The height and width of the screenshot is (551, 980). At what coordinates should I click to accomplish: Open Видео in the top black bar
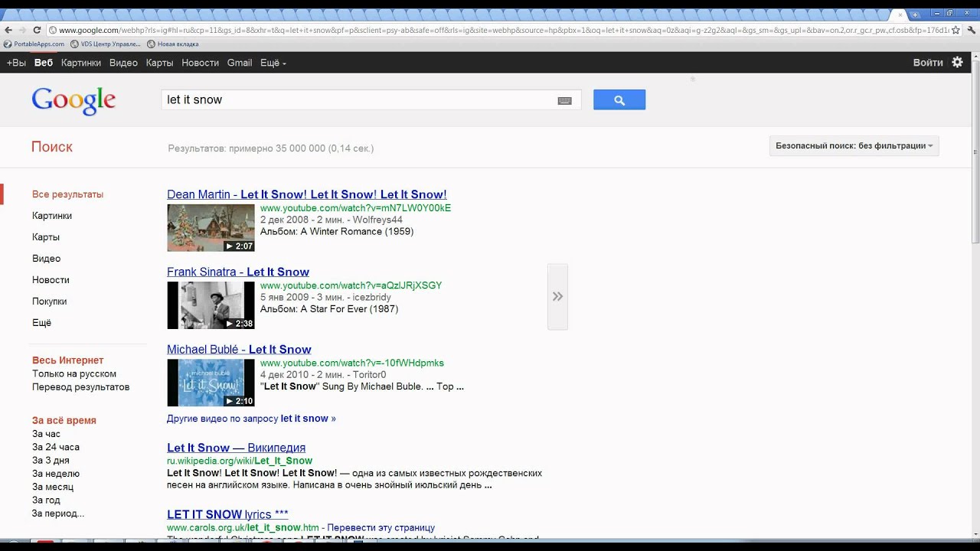(123, 63)
